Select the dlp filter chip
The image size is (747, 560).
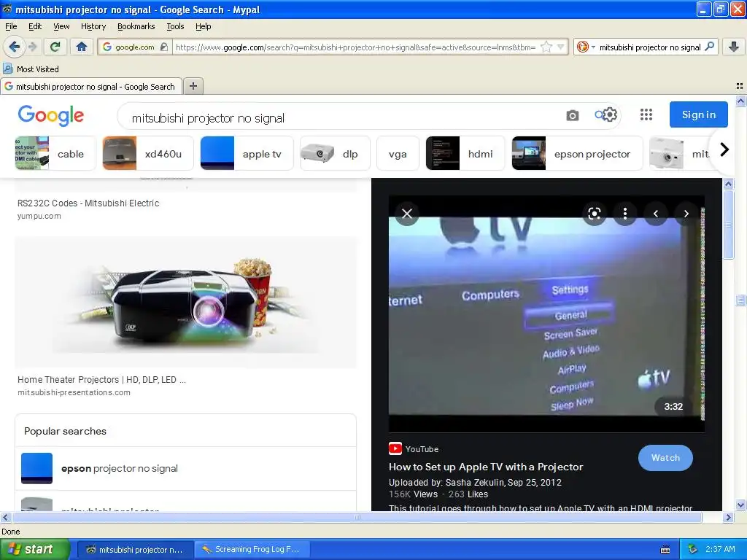[335, 153]
